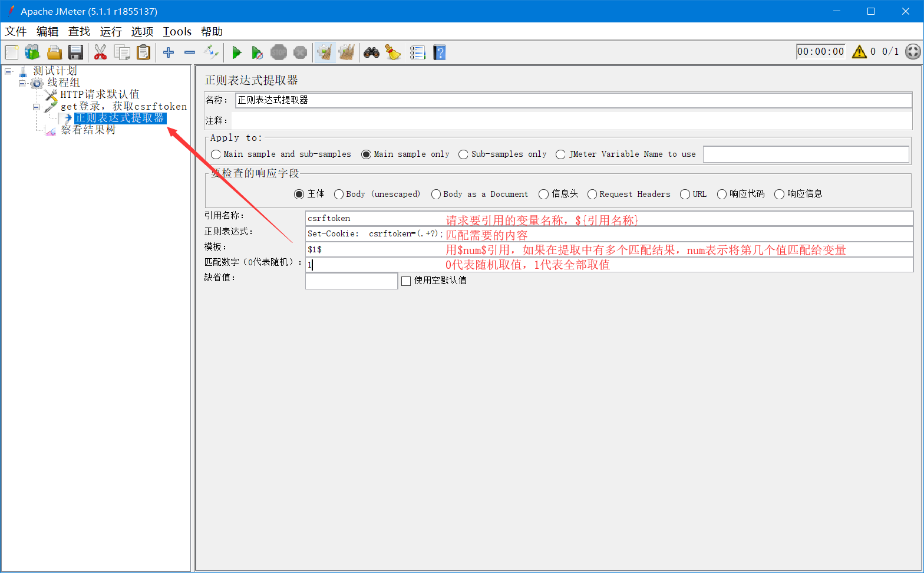Click the Shutdown test toolbar icon
The width and height of the screenshot is (924, 573).
point(300,52)
